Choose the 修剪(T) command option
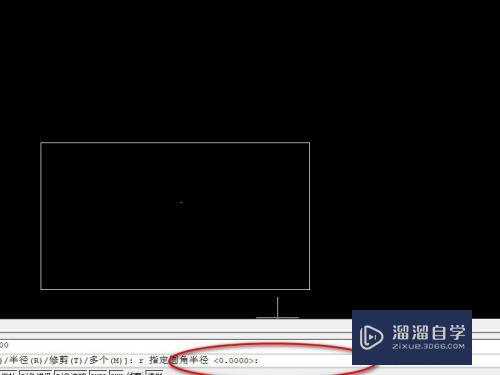 [x=66, y=360]
